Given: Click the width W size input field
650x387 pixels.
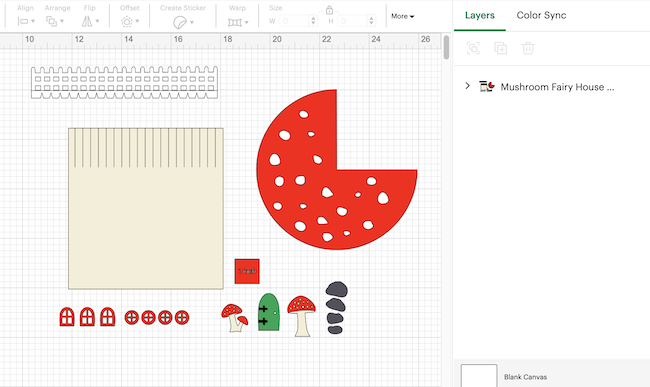Looking at the screenshot, I should coord(294,21).
